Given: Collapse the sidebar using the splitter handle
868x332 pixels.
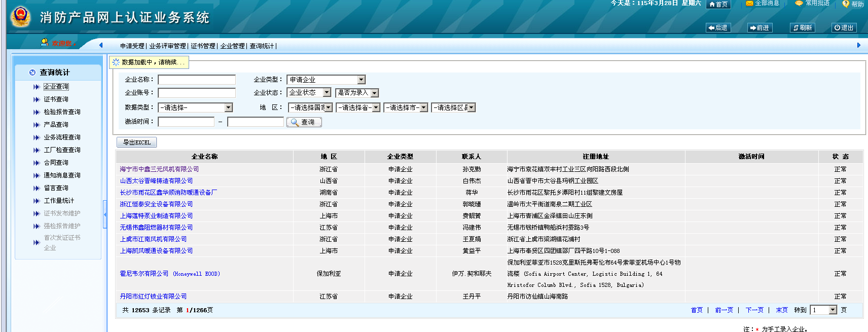Looking at the screenshot, I should 105,214.
